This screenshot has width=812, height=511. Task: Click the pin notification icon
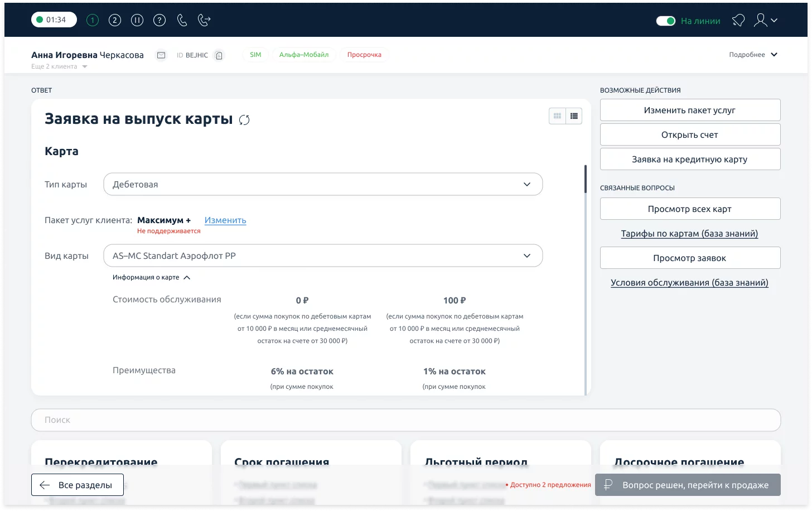pos(738,21)
